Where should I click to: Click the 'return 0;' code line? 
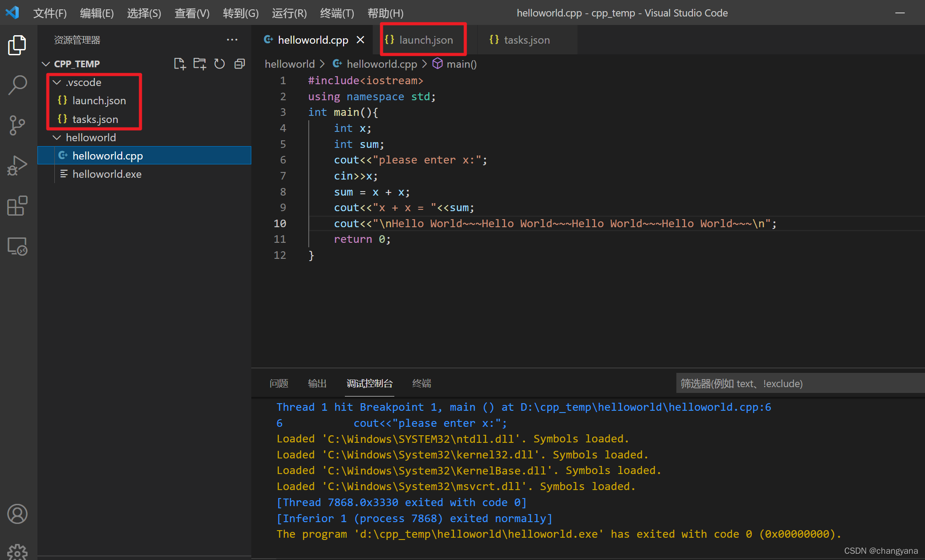pos(362,239)
